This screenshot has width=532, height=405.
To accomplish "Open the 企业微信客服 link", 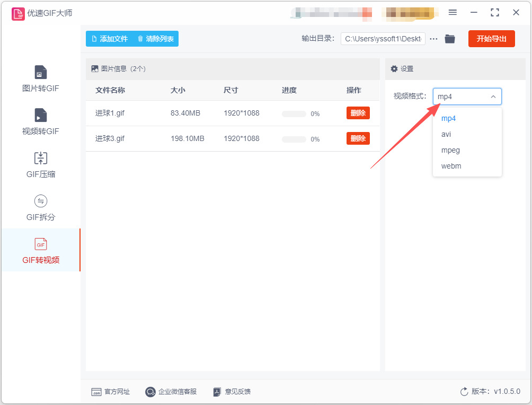I will [x=178, y=392].
